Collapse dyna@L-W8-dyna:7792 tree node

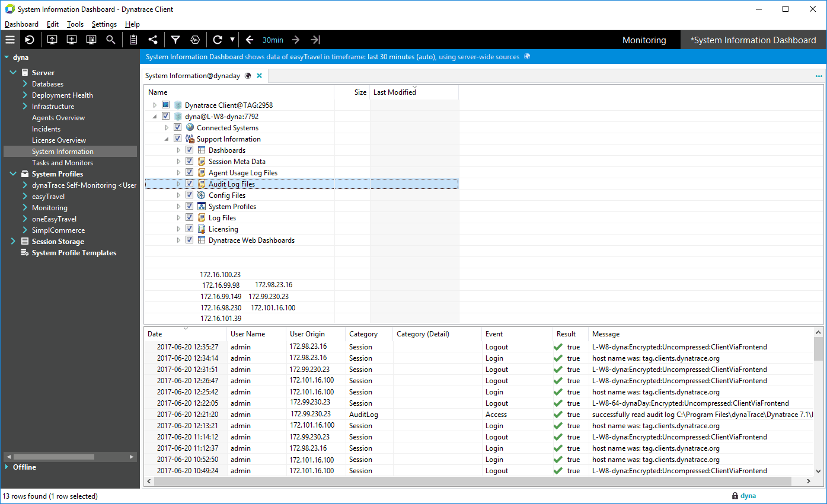pyautogui.click(x=155, y=116)
